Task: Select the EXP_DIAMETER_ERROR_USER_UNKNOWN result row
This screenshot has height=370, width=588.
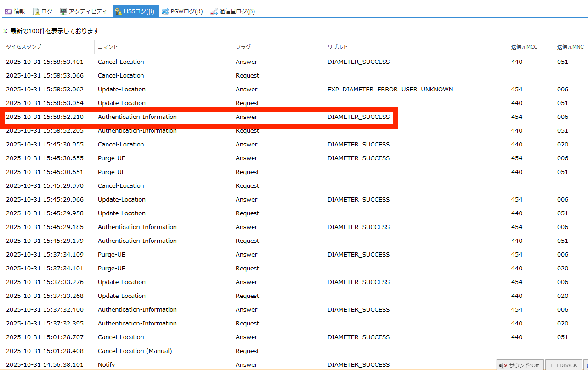Action: coord(390,90)
